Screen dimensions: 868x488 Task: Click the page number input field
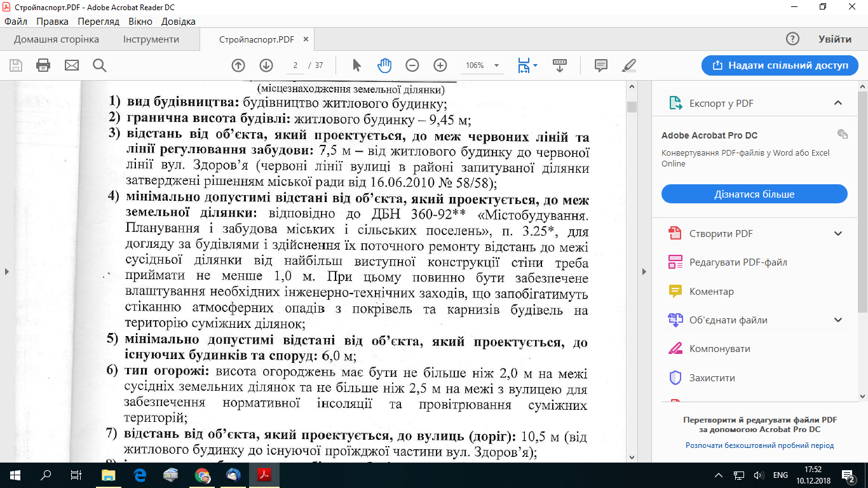click(295, 65)
